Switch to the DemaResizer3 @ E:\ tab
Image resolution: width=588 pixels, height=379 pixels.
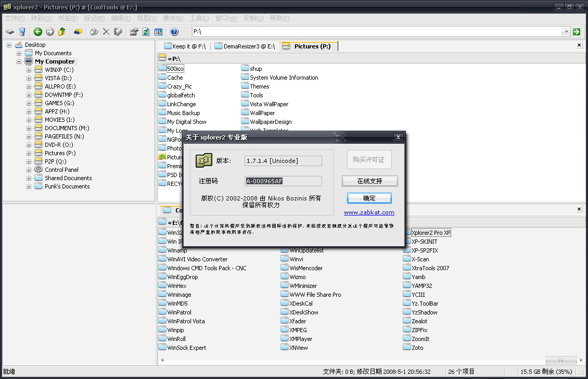[245, 46]
